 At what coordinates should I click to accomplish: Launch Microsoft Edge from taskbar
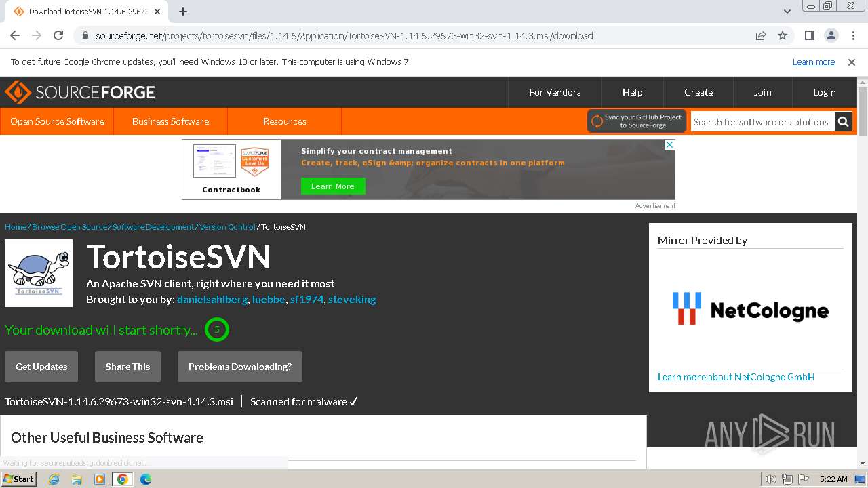coord(146,479)
